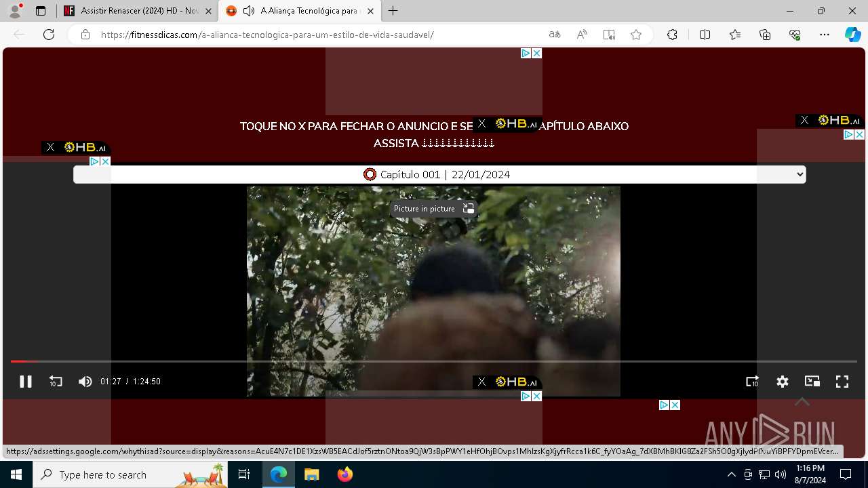This screenshot has width=868, height=488.
Task: Toggle picture-in-picture in player controls
Action: coord(812,382)
